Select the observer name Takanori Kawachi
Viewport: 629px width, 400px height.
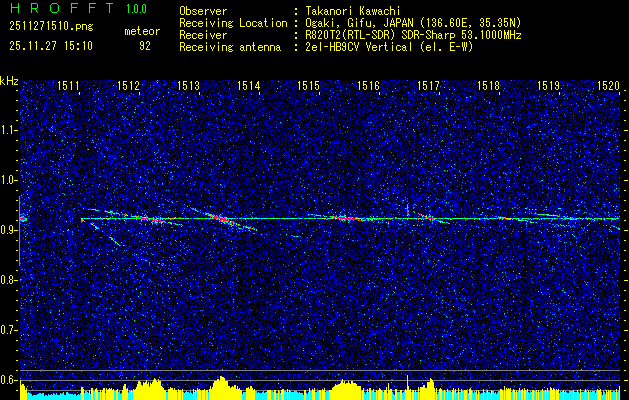pos(353,11)
